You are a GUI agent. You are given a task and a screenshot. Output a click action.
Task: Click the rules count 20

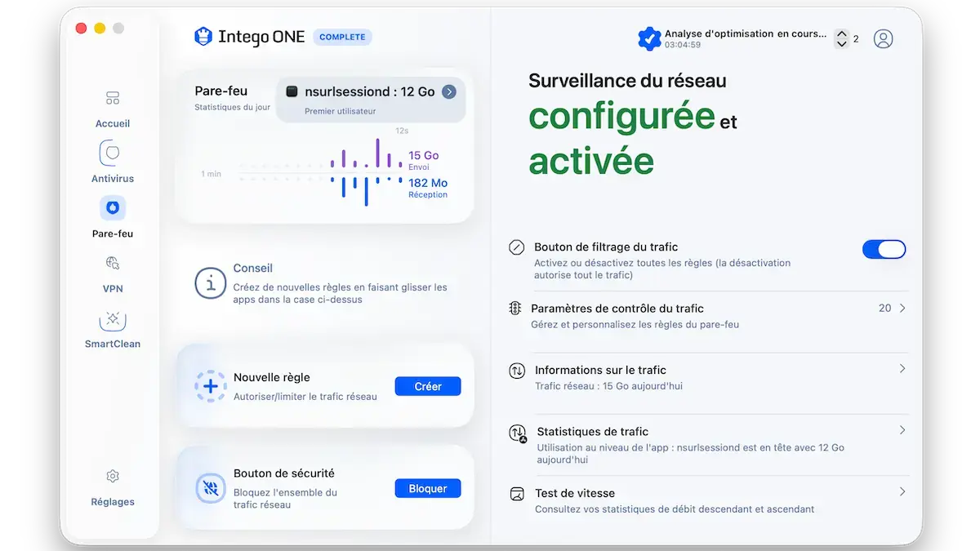885,308
